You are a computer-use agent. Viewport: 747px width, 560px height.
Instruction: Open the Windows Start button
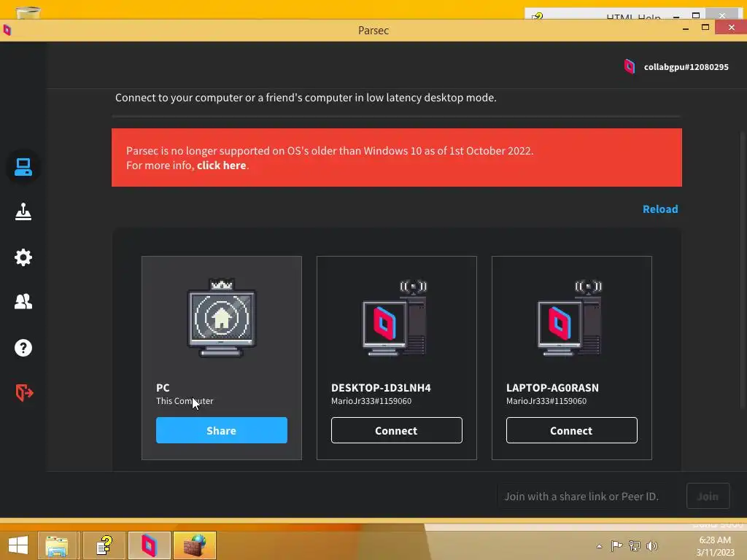(x=18, y=545)
